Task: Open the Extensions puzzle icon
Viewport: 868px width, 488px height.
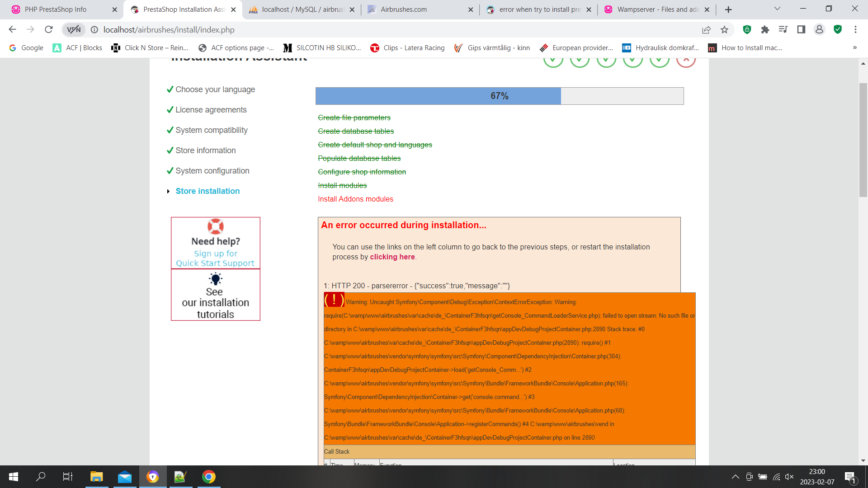Action: pos(765,29)
